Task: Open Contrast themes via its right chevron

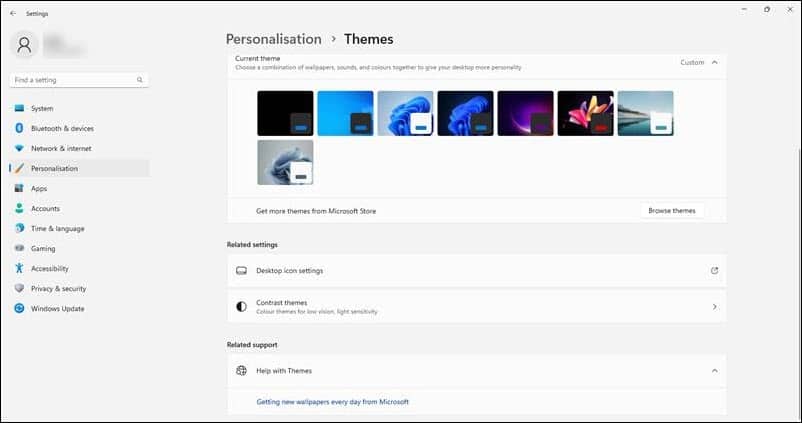Action: click(x=715, y=307)
